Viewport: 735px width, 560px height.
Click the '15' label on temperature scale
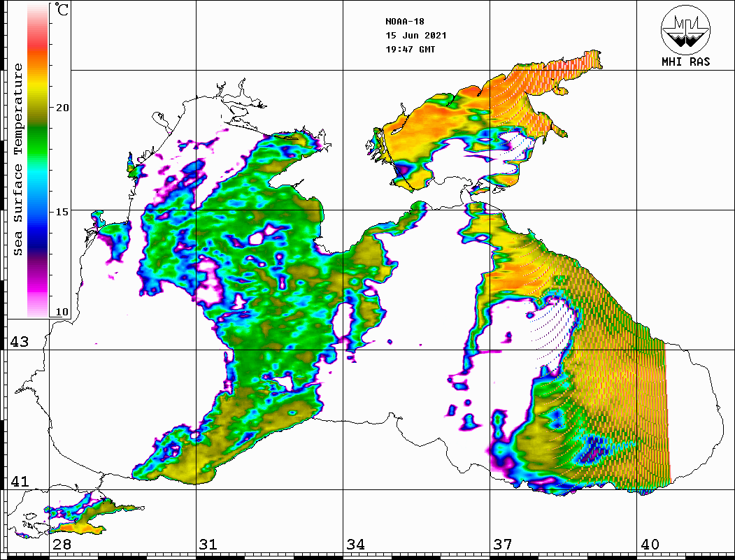point(62,212)
